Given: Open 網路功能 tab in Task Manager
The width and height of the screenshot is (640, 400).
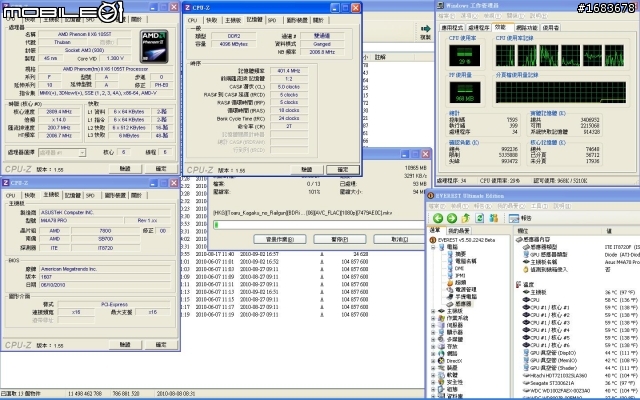Looking at the screenshot, I should [x=526, y=28].
